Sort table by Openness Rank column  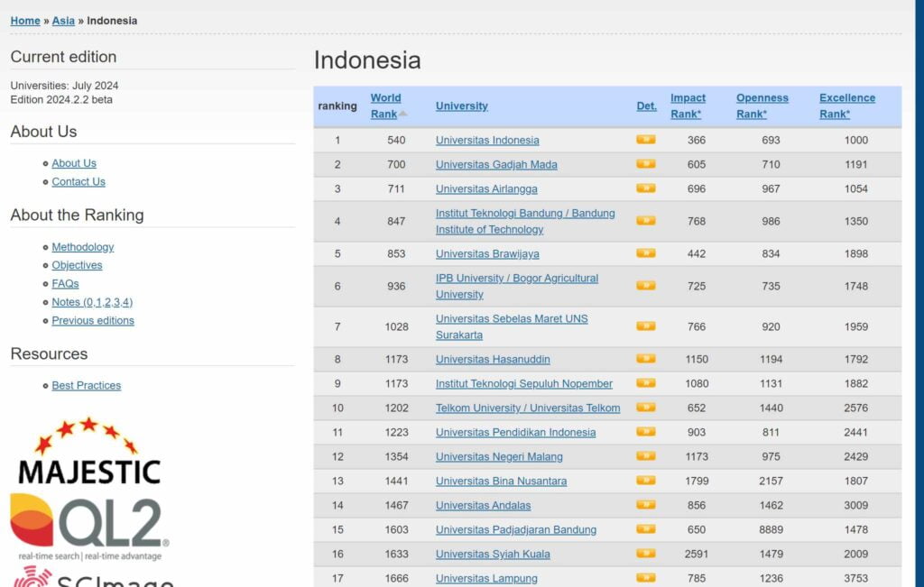[x=762, y=105]
